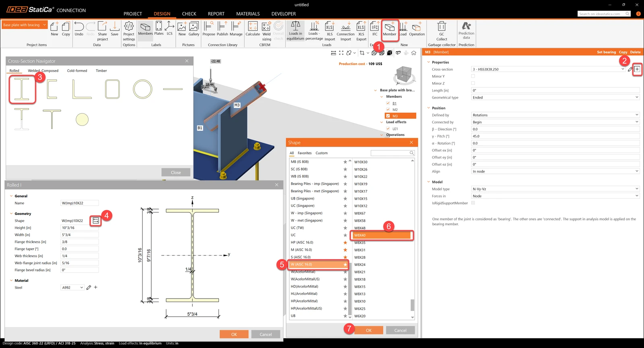Uncheck member B1 visibility checkbox

click(x=388, y=103)
